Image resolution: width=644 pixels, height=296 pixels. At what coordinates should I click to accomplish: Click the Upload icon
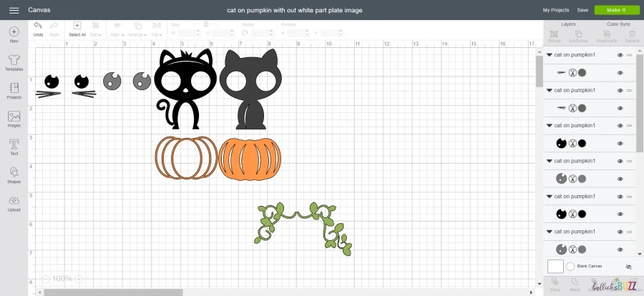(14, 200)
